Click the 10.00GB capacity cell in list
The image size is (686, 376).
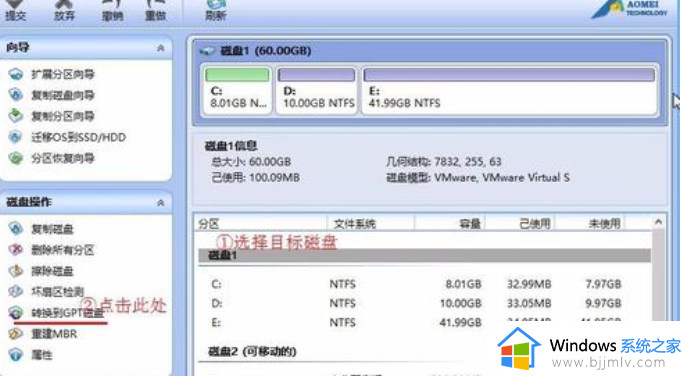coord(460,303)
